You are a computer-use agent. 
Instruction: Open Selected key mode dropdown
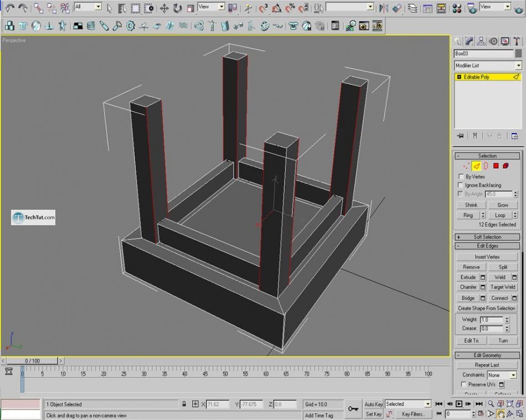(x=408, y=404)
